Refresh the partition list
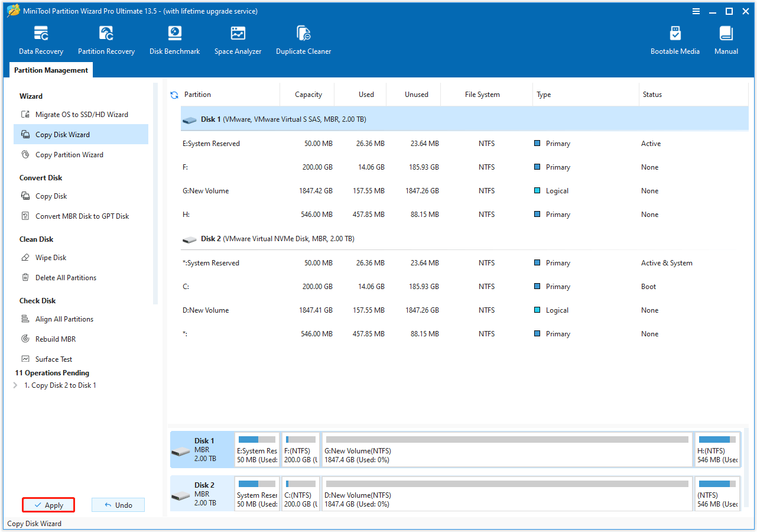Image resolution: width=757 pixels, height=532 pixels. (x=174, y=94)
